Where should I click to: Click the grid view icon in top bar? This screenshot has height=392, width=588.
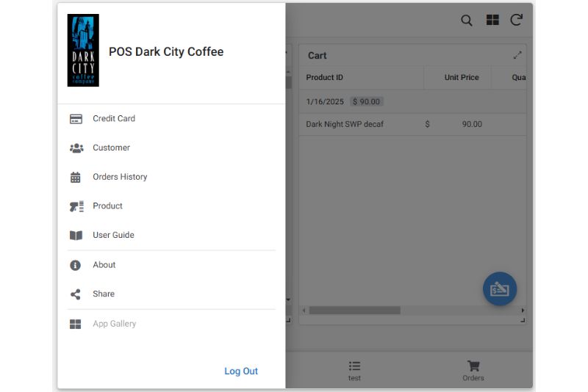click(492, 20)
